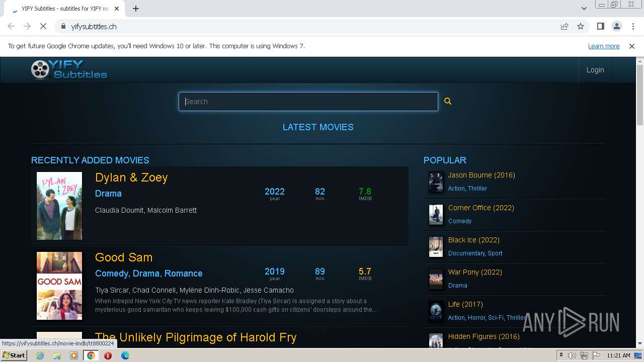Open Learn more about Chrome updates
Image resolution: width=644 pixels, height=362 pixels.
click(x=604, y=46)
